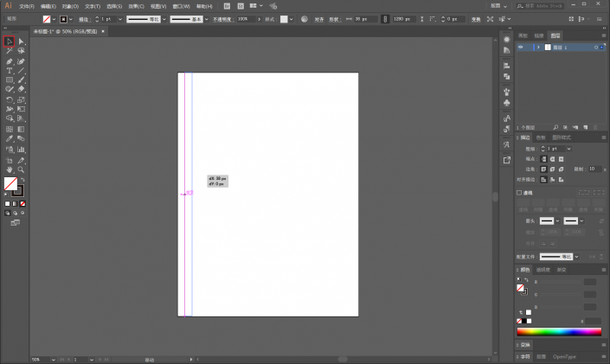Image resolution: width=610 pixels, height=364 pixels.
Task: Select the Scale tool
Action: point(21,100)
